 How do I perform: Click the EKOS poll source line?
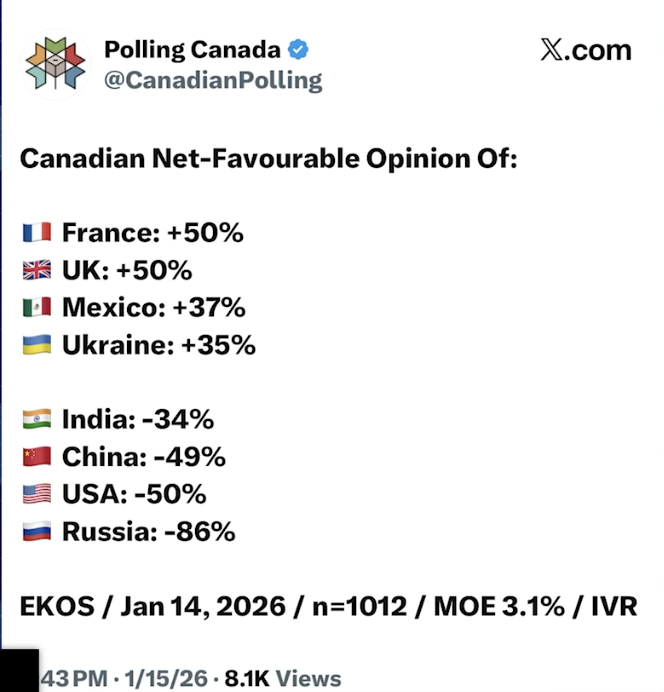(328, 606)
